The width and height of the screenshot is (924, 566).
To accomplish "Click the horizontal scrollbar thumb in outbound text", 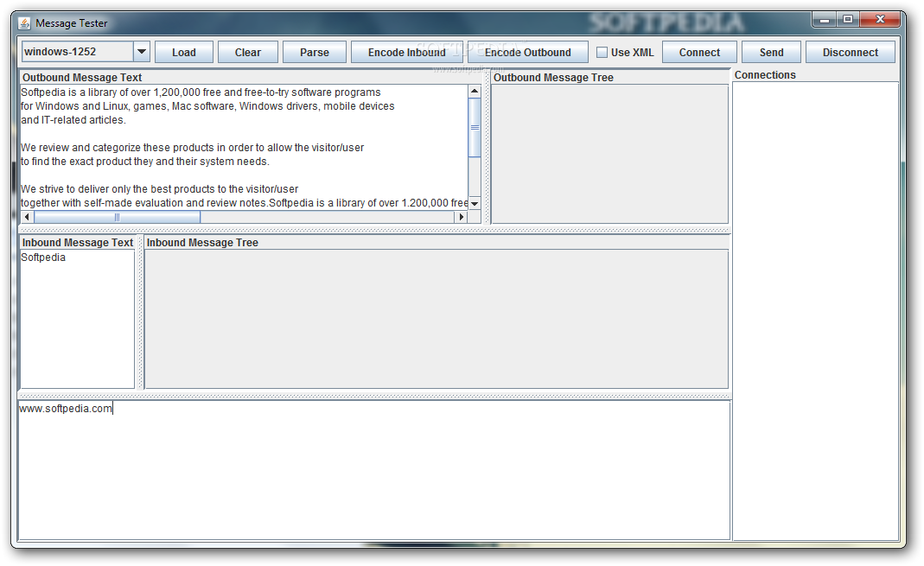I will (x=117, y=217).
